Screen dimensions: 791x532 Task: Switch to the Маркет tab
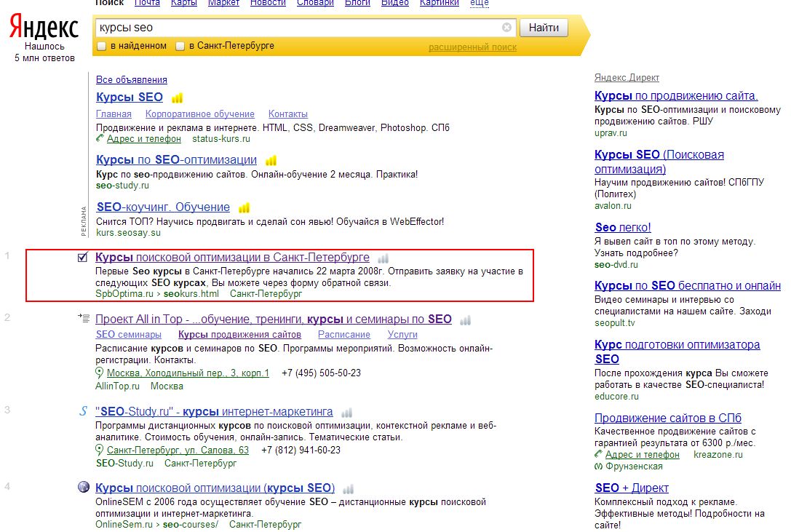coord(223,3)
